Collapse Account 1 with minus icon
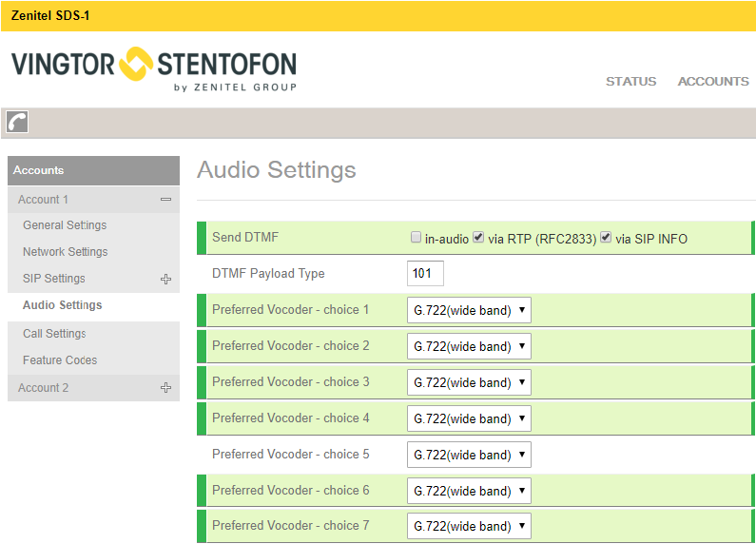The image size is (756, 544). coord(165,200)
